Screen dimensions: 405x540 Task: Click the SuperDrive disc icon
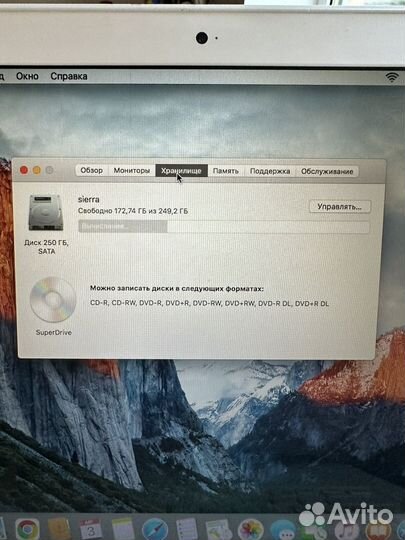point(53,300)
